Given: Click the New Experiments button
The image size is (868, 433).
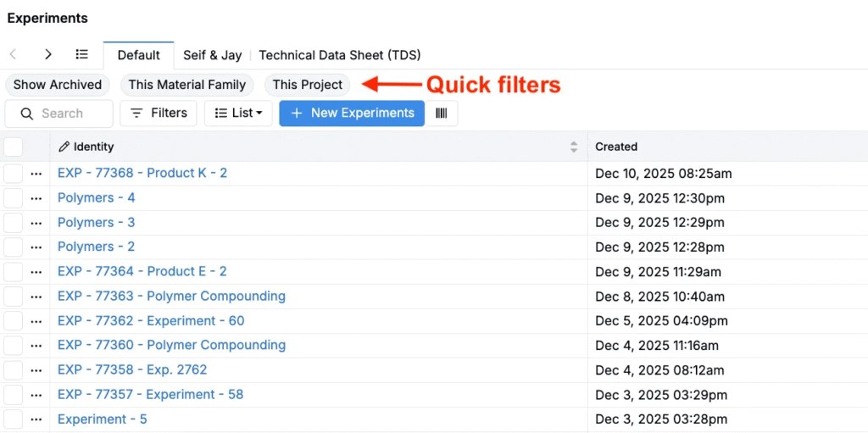Looking at the screenshot, I should 352,114.
